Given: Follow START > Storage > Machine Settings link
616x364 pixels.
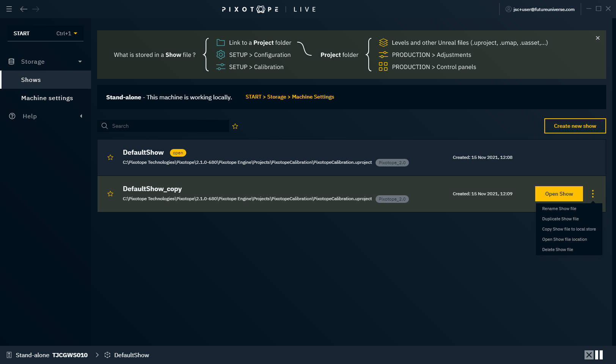Looking at the screenshot, I should tap(290, 97).
